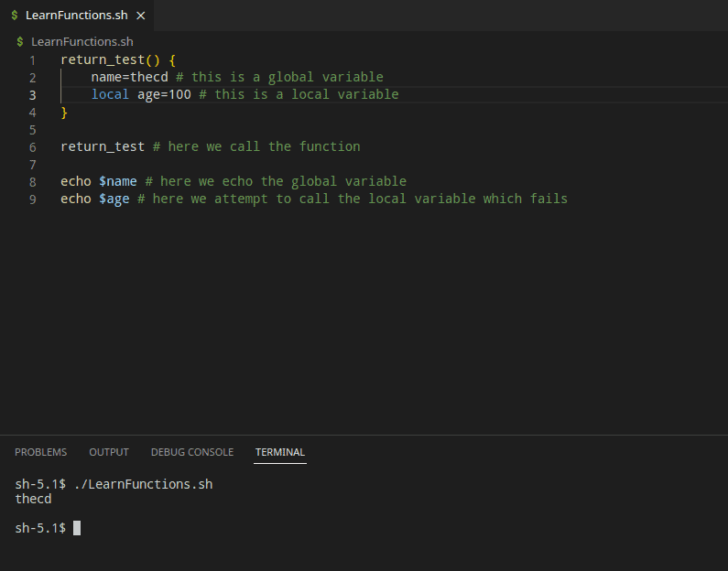
Task: Click the '$age' variable on line 9
Action: pyautogui.click(x=114, y=199)
